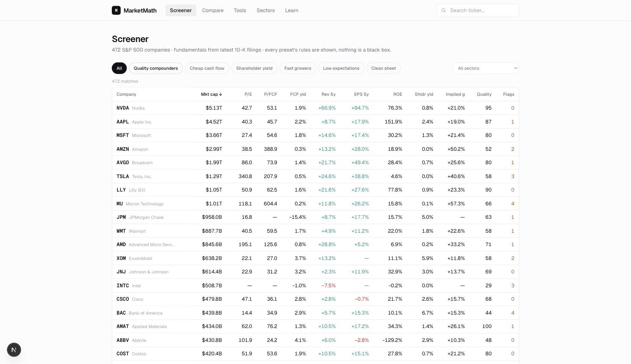
Task: Open the AMZN Amazon row
Action: [315, 149]
